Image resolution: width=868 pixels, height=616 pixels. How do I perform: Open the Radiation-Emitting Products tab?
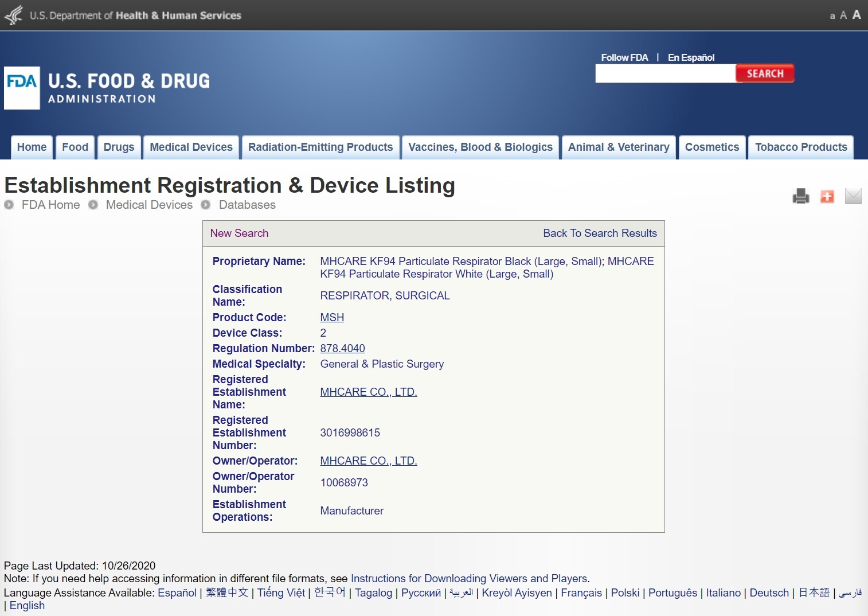(320, 147)
